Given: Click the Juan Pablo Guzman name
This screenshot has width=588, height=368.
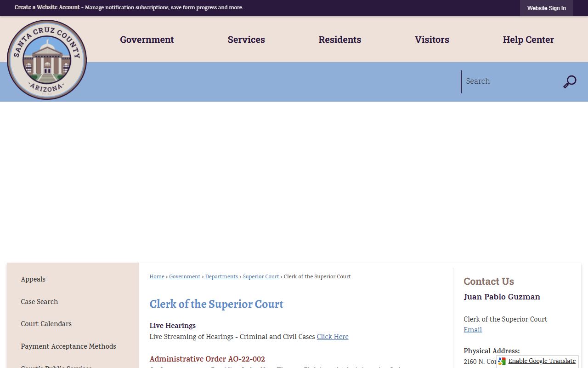Looking at the screenshot, I should click(502, 297).
